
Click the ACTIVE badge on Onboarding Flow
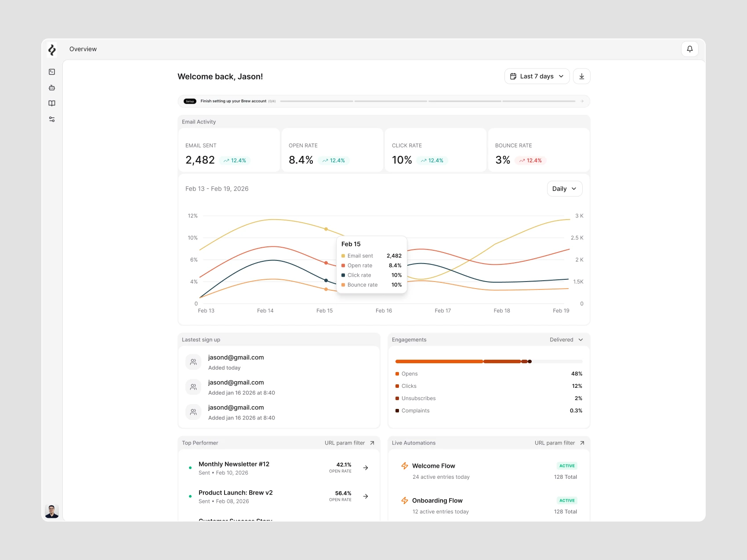click(x=567, y=500)
